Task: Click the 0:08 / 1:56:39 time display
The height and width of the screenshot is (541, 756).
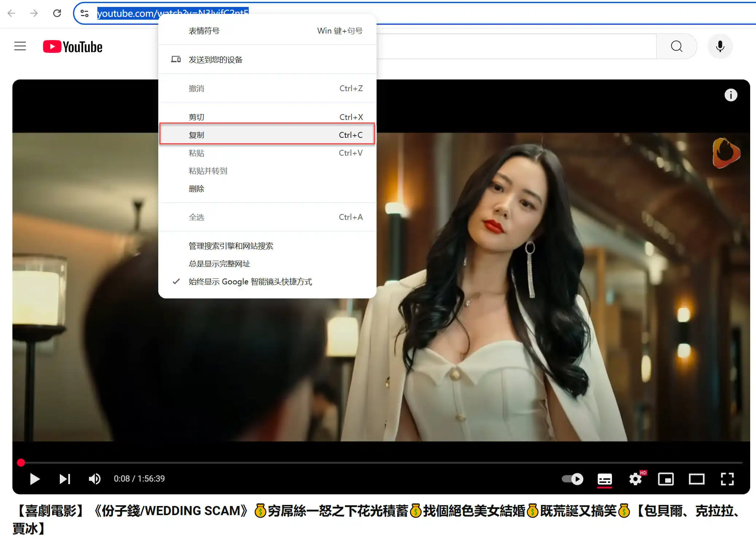Action: 139,479
